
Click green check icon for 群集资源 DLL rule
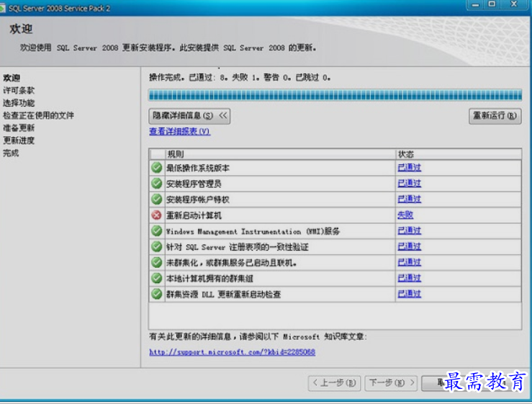(x=156, y=294)
